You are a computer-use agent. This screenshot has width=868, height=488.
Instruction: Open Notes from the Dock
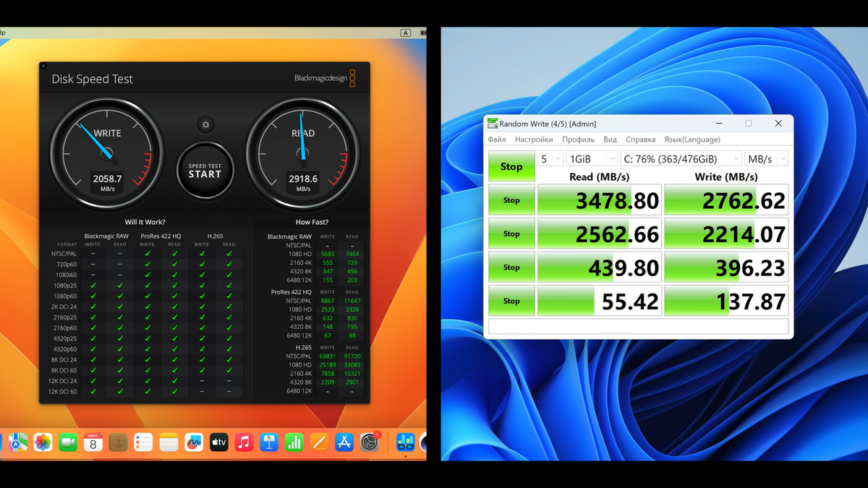pyautogui.click(x=169, y=442)
